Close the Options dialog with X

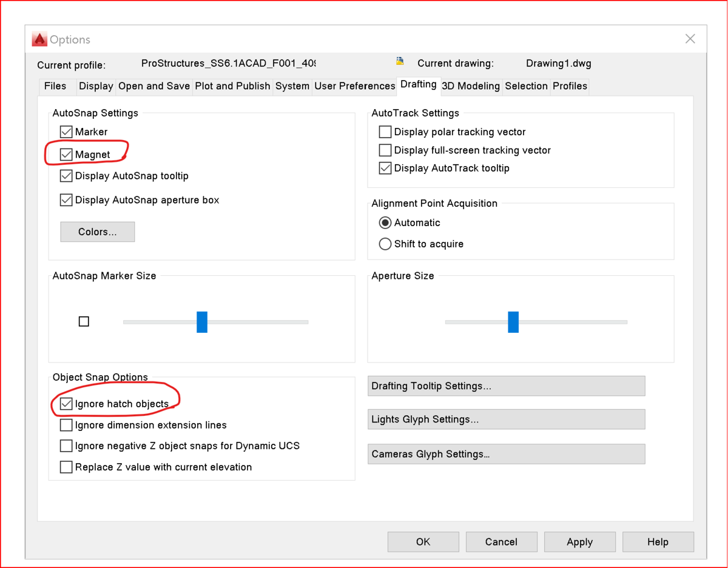coord(690,39)
